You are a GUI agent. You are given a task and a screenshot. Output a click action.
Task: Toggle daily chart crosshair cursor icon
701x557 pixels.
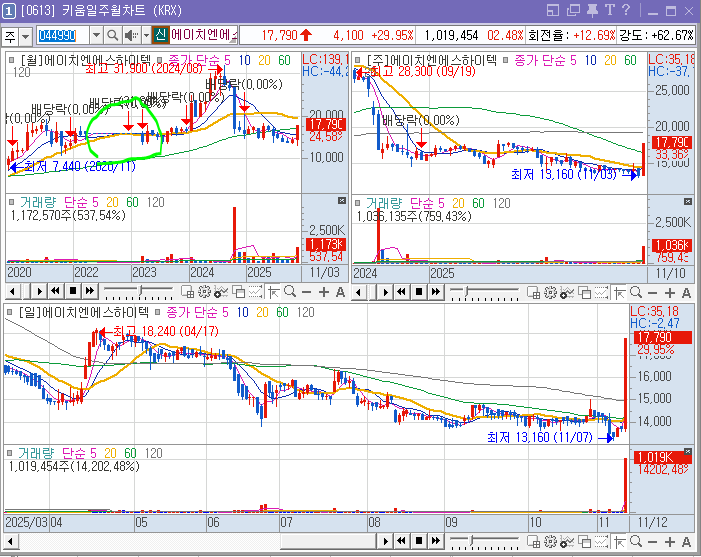point(619,542)
